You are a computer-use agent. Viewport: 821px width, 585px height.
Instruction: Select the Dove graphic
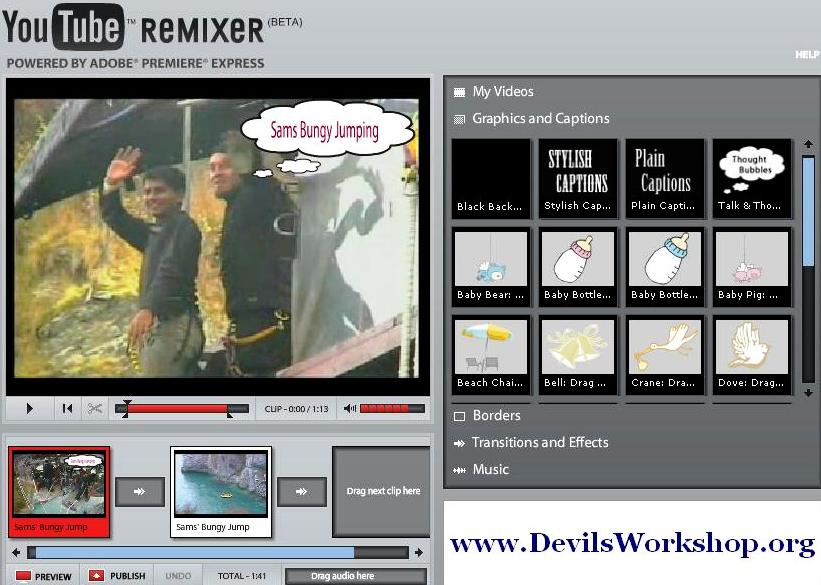(752, 355)
